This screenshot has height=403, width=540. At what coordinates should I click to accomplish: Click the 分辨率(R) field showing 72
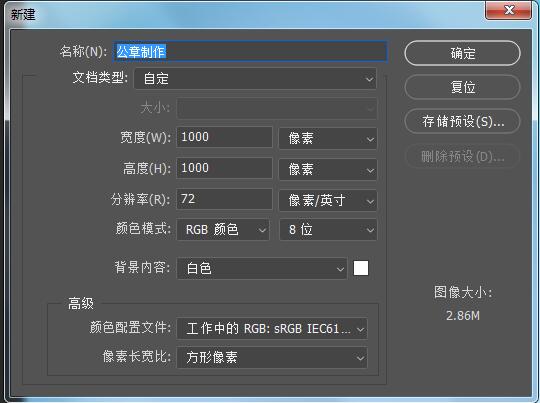(224, 199)
